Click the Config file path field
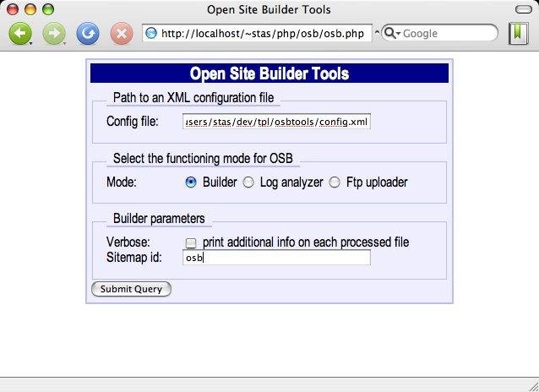The height and width of the screenshot is (392, 539). 276,122
